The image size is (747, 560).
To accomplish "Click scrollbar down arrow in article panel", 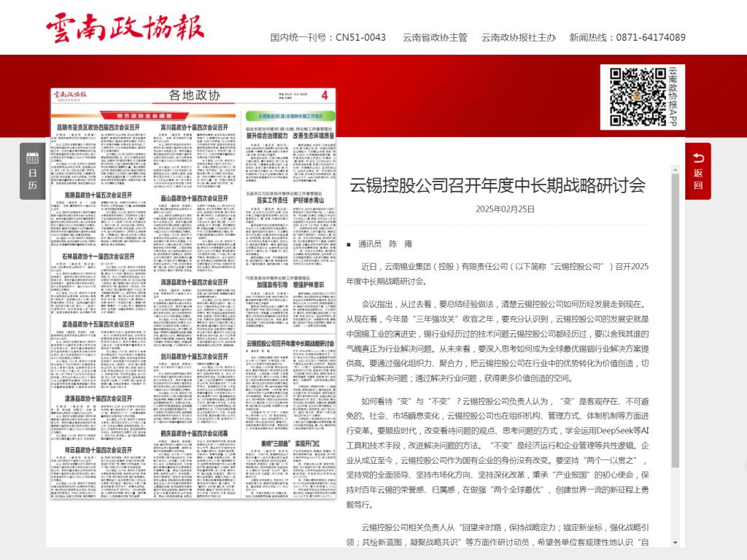I will coord(675,542).
